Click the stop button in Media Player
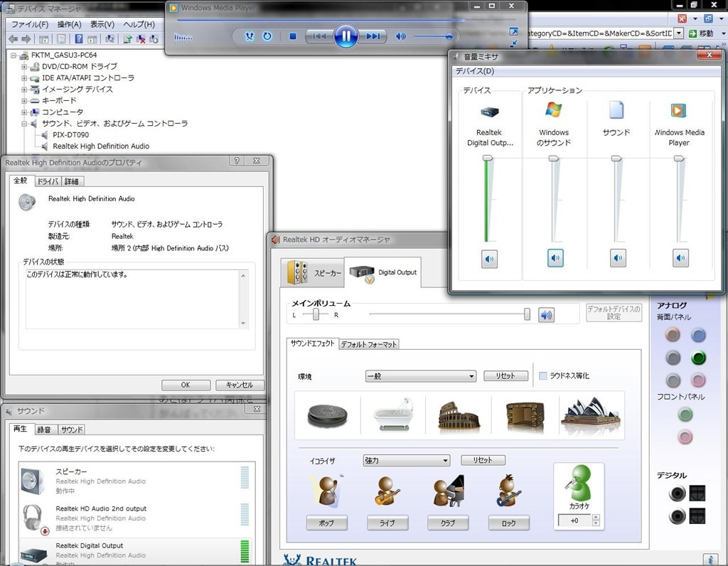The height and width of the screenshot is (566, 728). [x=292, y=36]
